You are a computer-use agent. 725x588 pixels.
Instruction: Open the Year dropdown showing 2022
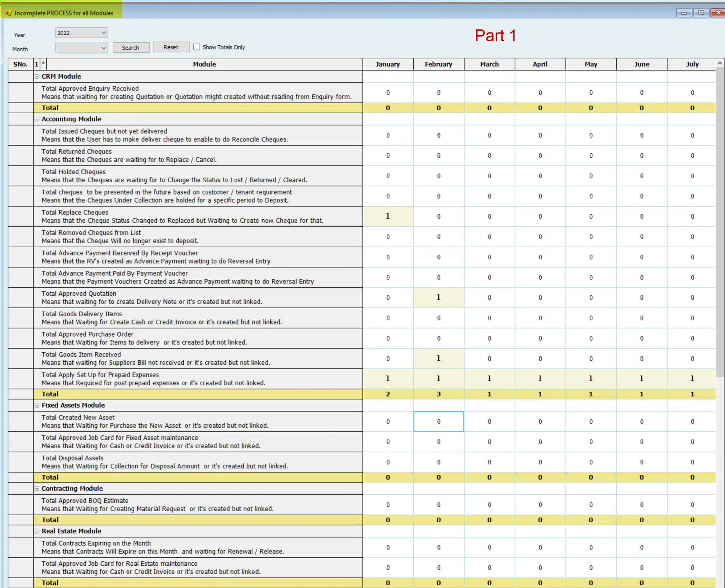click(x=82, y=33)
